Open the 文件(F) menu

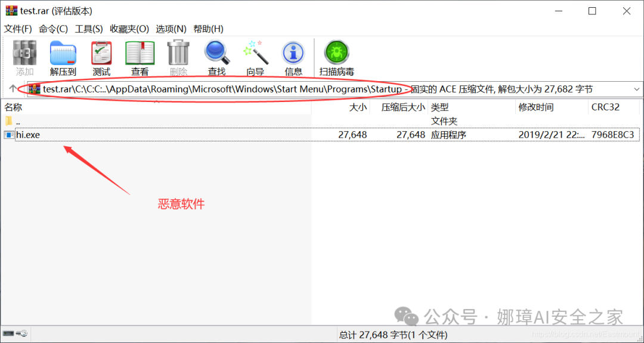pyautogui.click(x=18, y=29)
